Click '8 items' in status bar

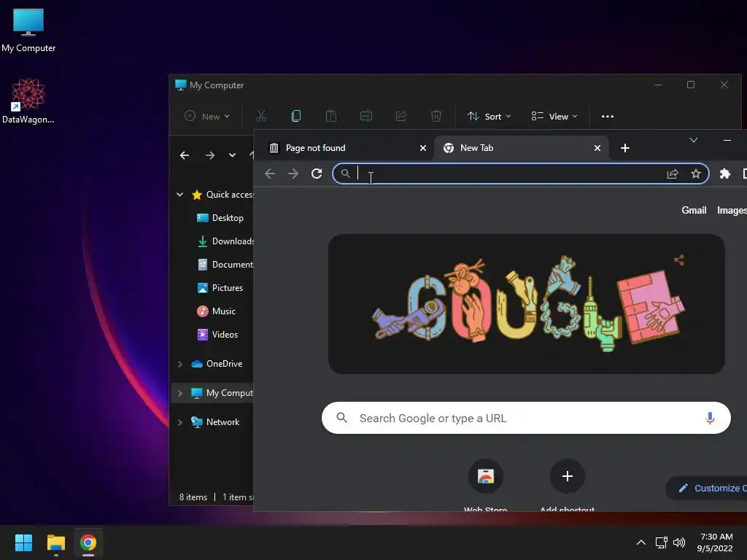pyautogui.click(x=193, y=497)
